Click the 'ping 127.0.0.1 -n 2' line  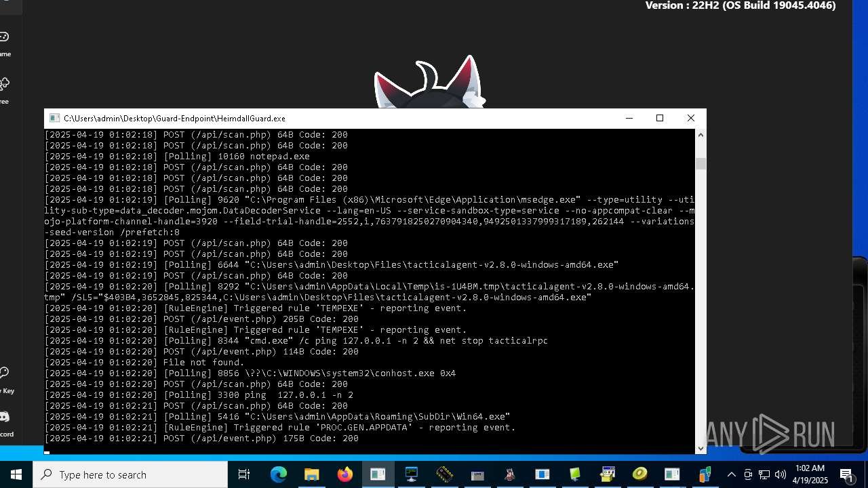[199, 395]
